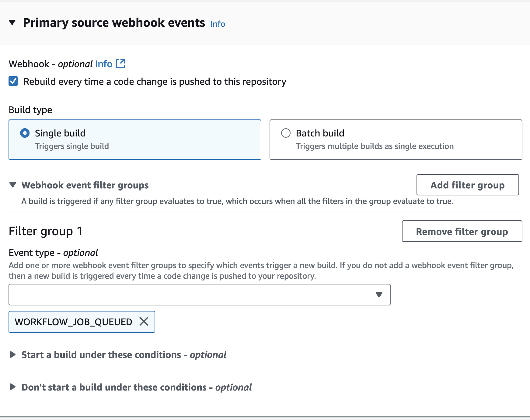Expand Start a build under these conditions

[13, 355]
